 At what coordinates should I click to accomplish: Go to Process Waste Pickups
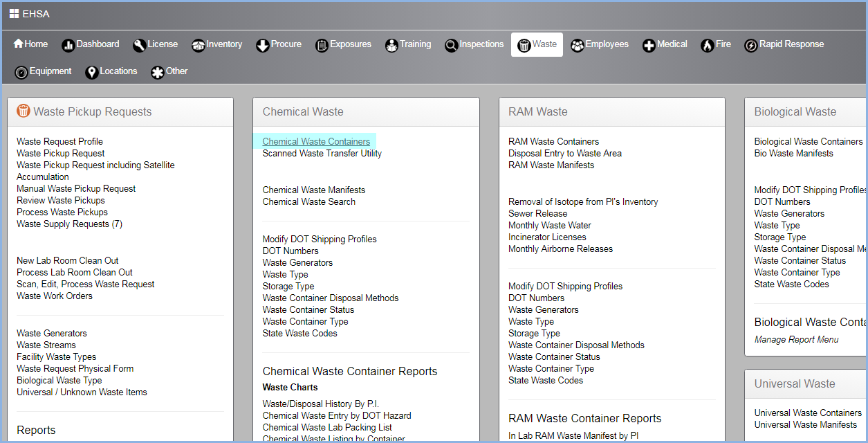(62, 213)
